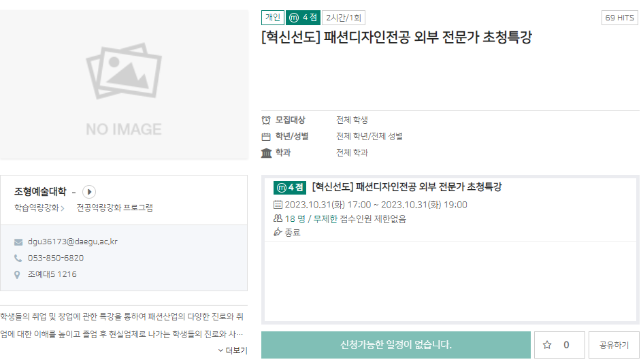Click the green 4 점 badge at top
Viewport: 641px width, 364px height.
(303, 18)
